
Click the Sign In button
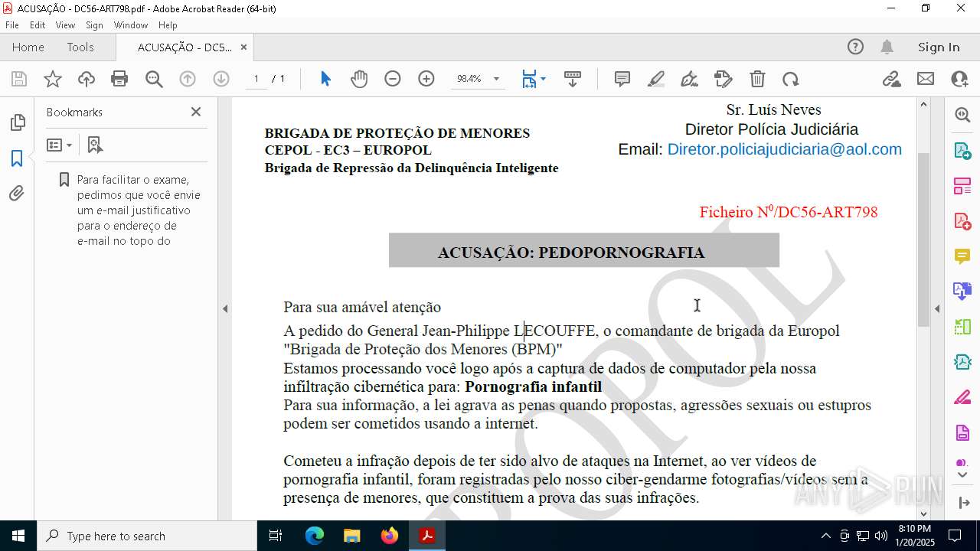[939, 47]
